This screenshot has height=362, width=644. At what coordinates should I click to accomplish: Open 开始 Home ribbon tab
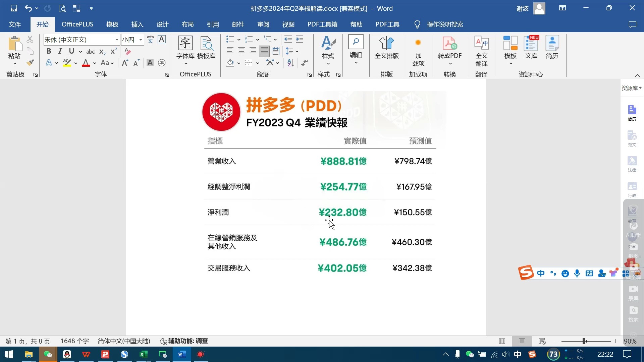(43, 24)
